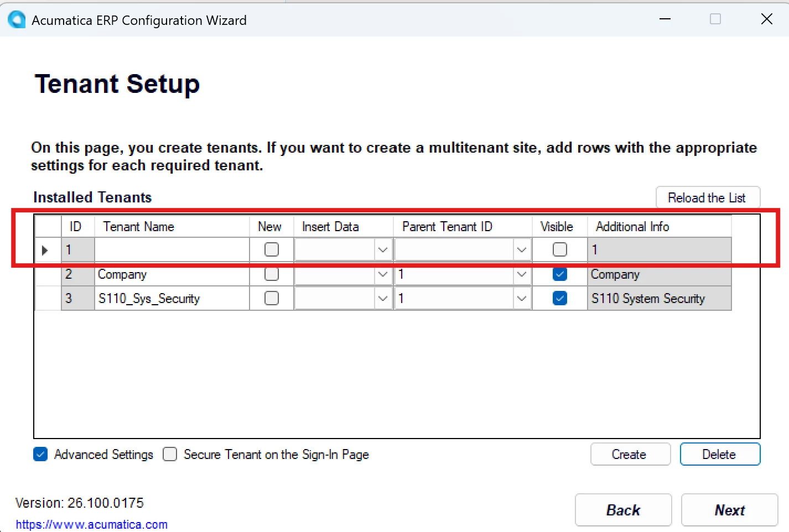Click the New column header
The image size is (789, 532).
coord(272,226)
